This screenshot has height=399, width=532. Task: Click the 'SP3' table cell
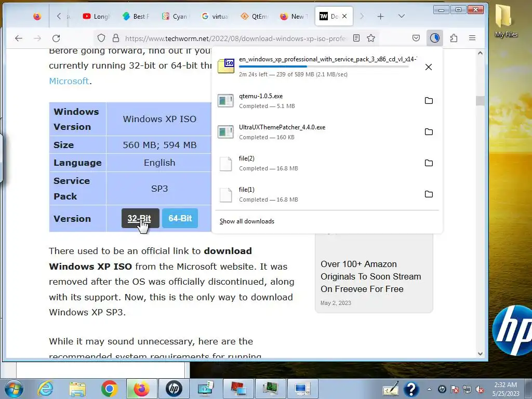pyautogui.click(x=159, y=188)
